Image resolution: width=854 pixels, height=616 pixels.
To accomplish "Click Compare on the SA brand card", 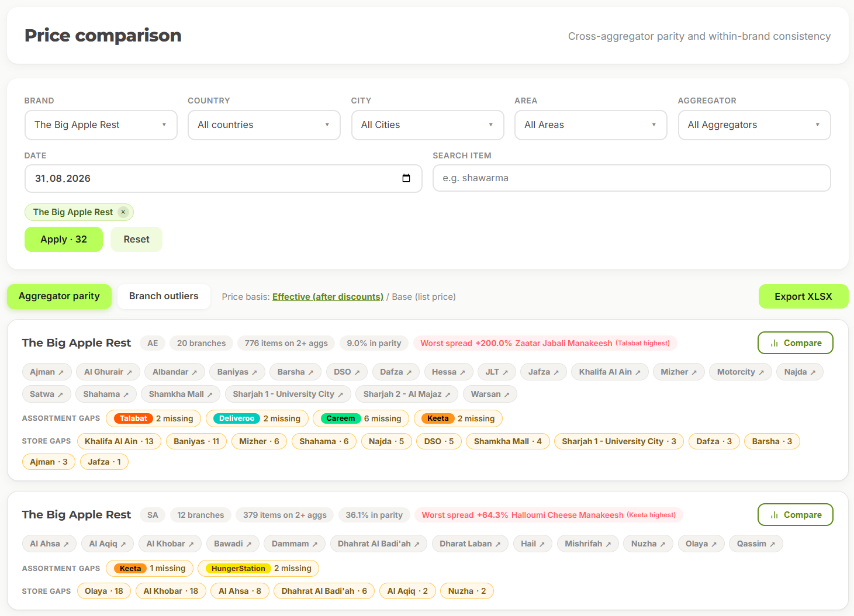I will pos(796,515).
